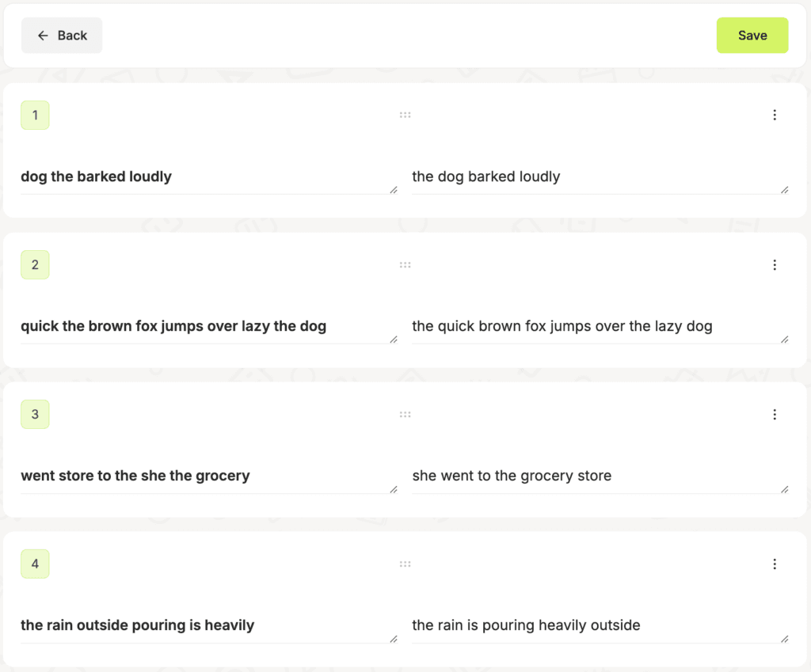
Task: Click the drag handle on card 3
Action: pyautogui.click(x=405, y=414)
